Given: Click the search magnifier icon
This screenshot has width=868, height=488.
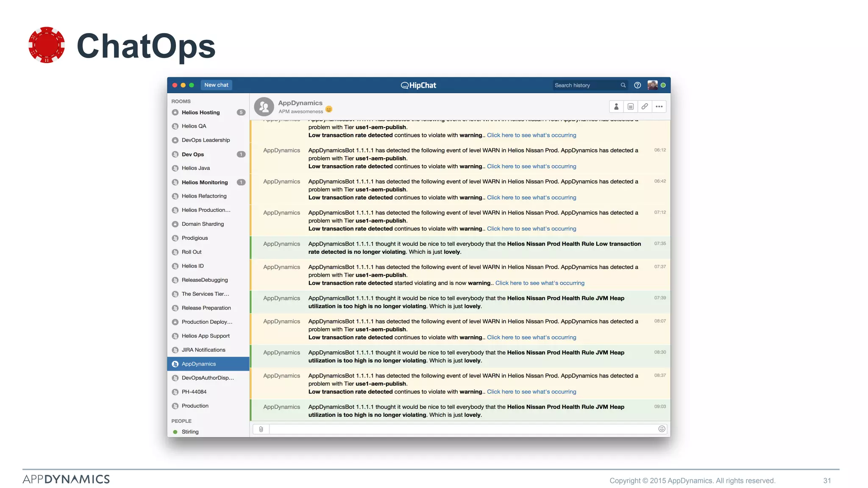Looking at the screenshot, I should (x=623, y=85).
